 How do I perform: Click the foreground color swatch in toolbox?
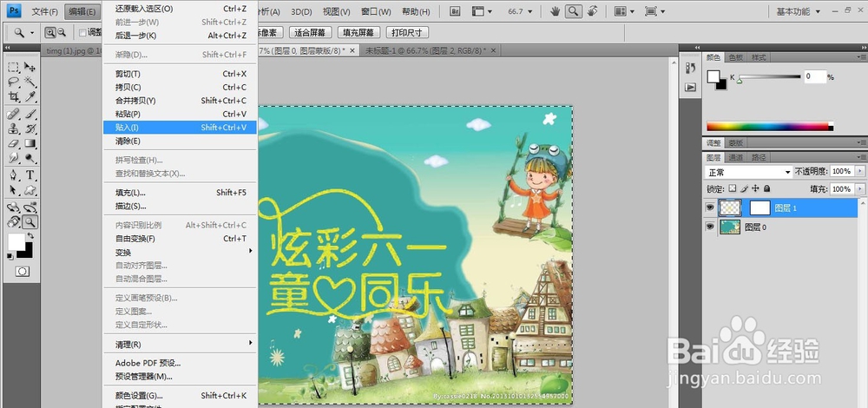16,242
